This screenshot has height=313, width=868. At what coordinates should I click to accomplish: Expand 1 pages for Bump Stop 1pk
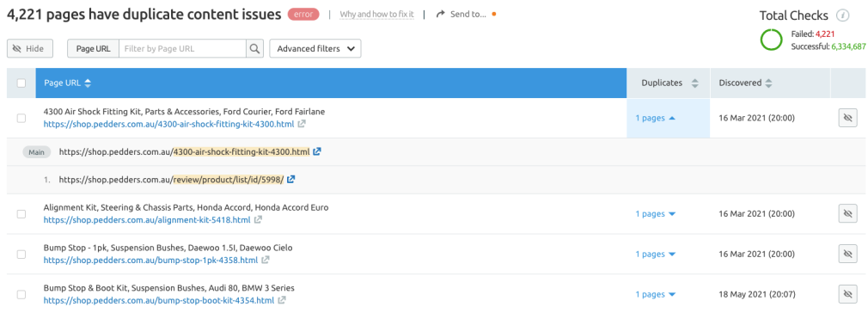click(x=656, y=255)
